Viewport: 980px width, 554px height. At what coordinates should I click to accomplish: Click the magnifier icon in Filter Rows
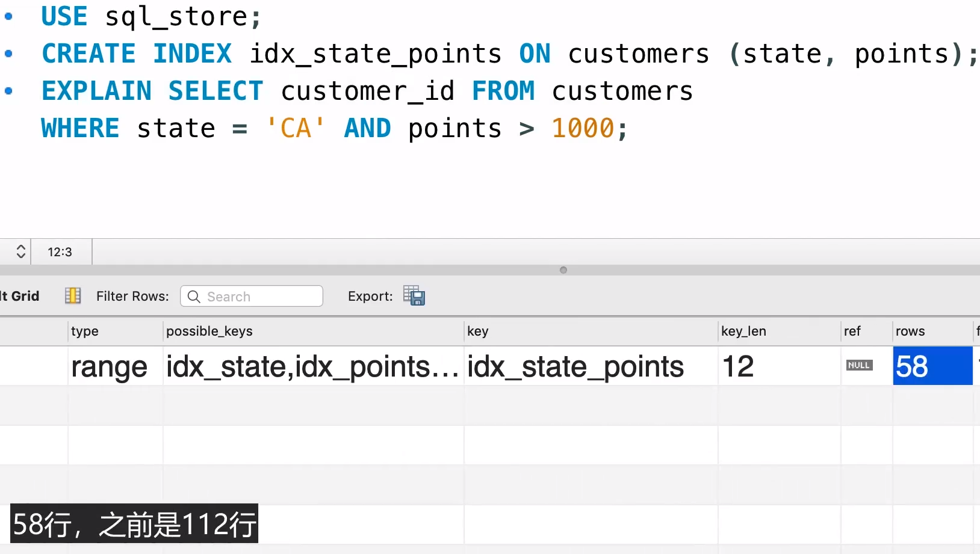click(x=194, y=297)
